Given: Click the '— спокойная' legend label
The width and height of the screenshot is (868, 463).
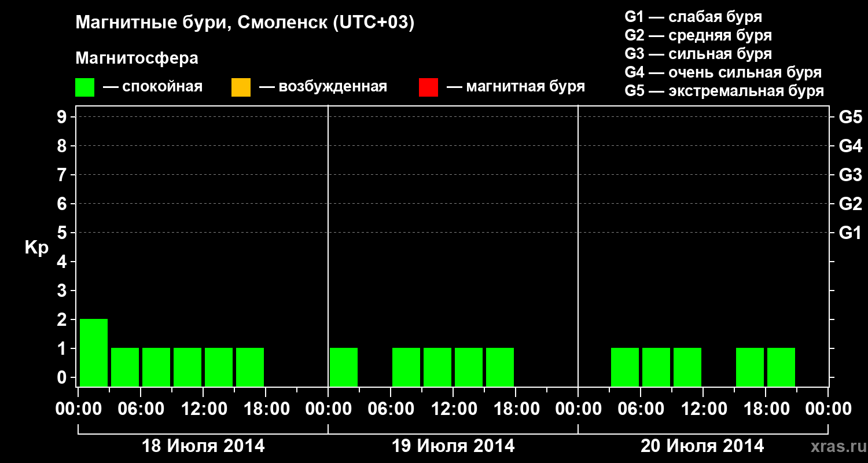Looking at the screenshot, I should (153, 87).
